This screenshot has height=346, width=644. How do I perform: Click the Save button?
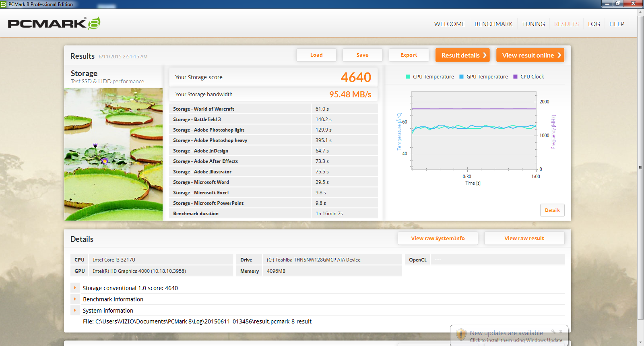click(362, 55)
